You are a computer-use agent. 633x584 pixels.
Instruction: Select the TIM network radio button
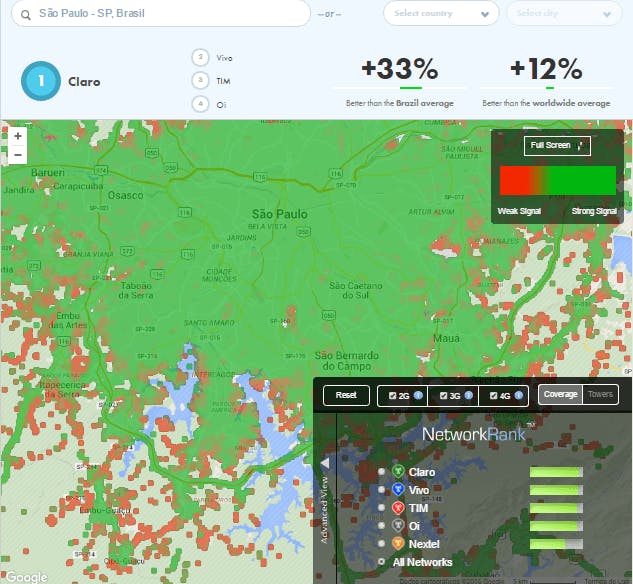(x=381, y=508)
